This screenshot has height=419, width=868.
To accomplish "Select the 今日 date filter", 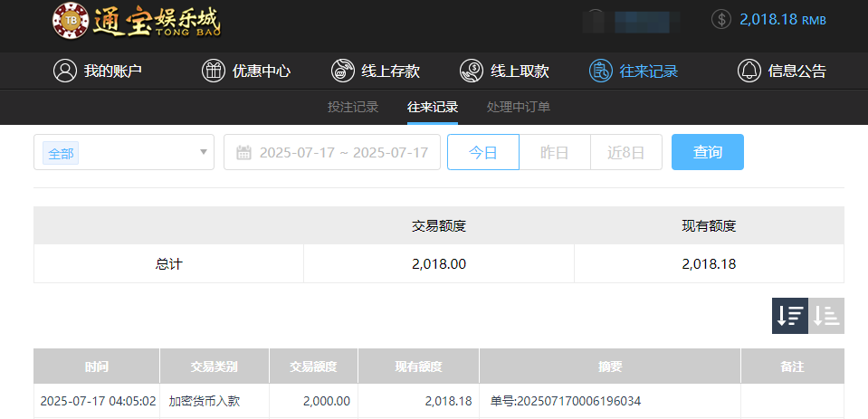I will 483,152.
